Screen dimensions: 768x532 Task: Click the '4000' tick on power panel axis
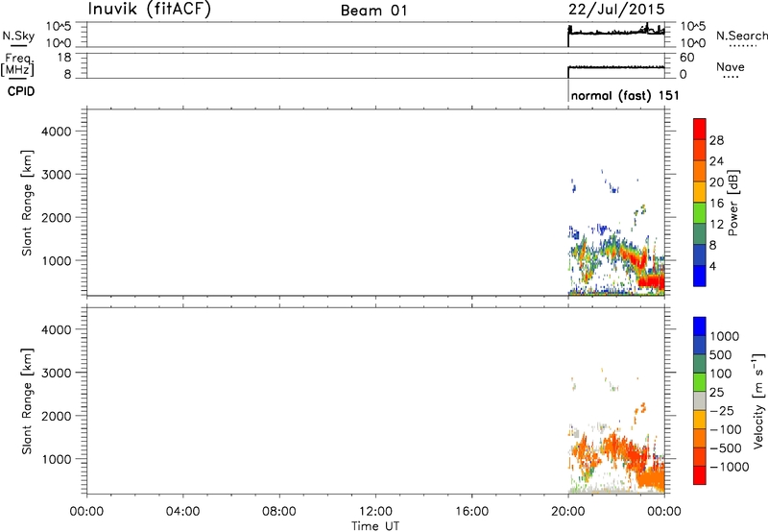point(57,132)
